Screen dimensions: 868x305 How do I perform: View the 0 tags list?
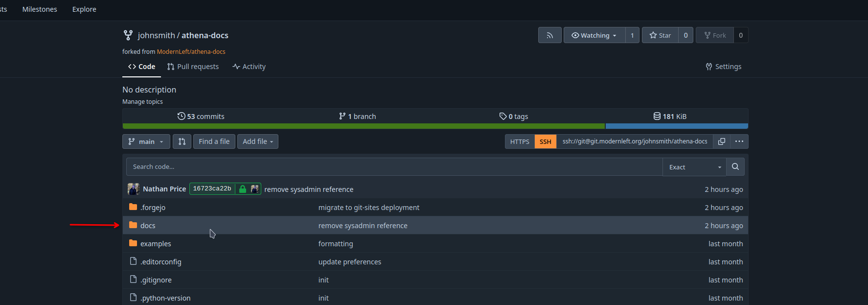click(x=513, y=117)
